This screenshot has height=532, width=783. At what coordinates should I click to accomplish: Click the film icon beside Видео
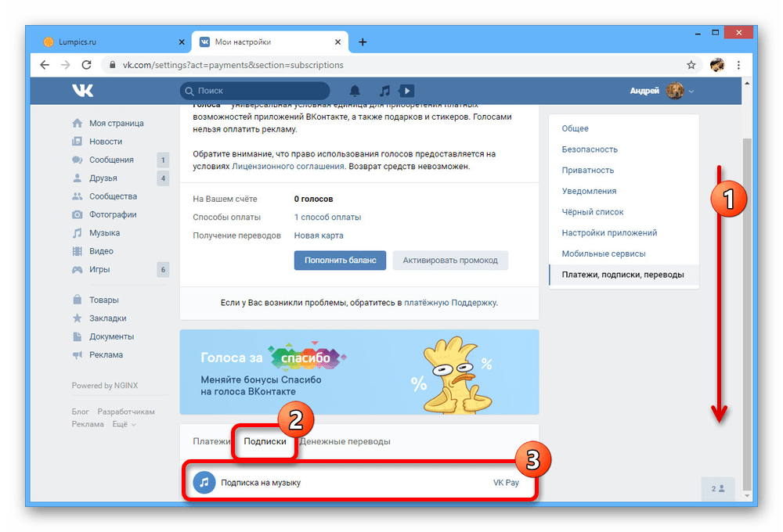tap(77, 251)
